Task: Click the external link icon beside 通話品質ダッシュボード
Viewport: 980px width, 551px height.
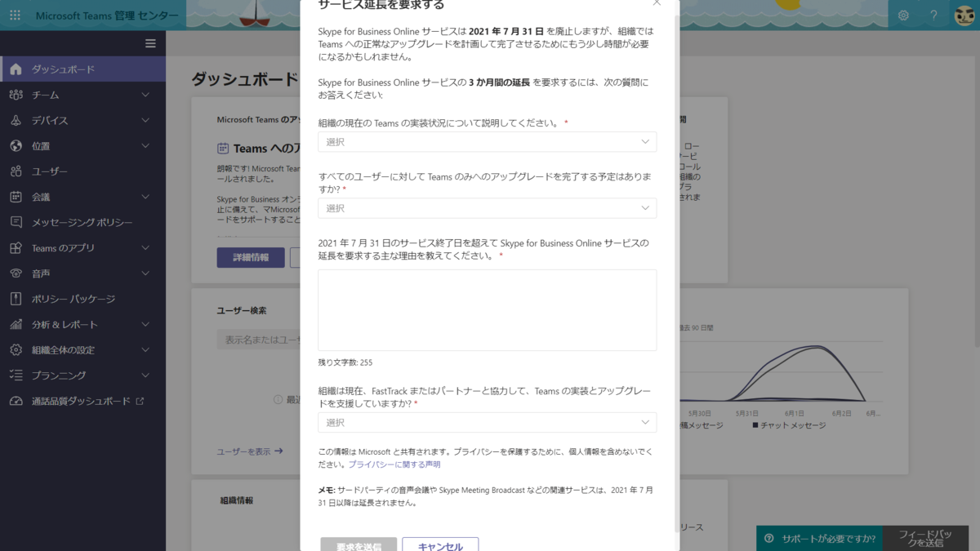Action: click(x=140, y=401)
